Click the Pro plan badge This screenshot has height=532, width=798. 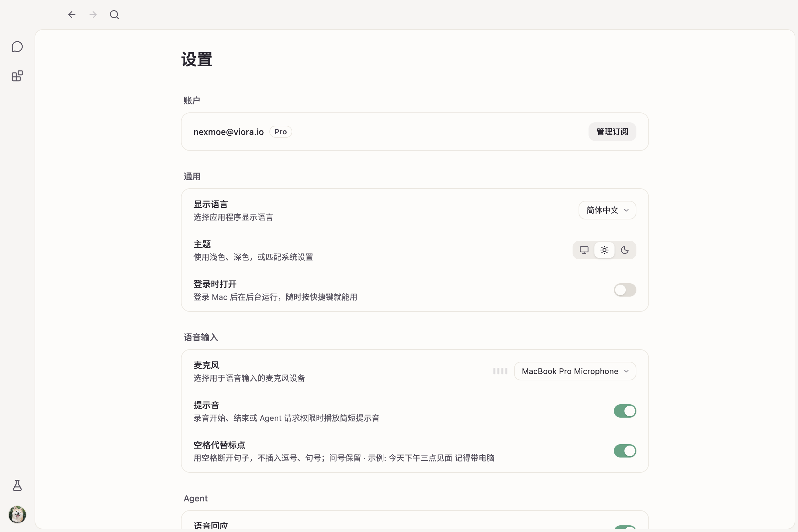[281, 132]
